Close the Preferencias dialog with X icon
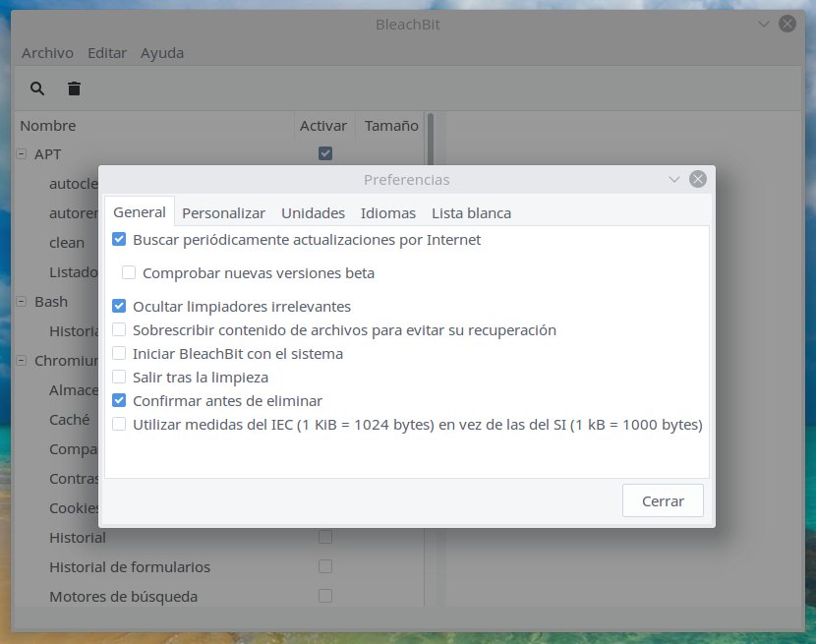 (698, 179)
